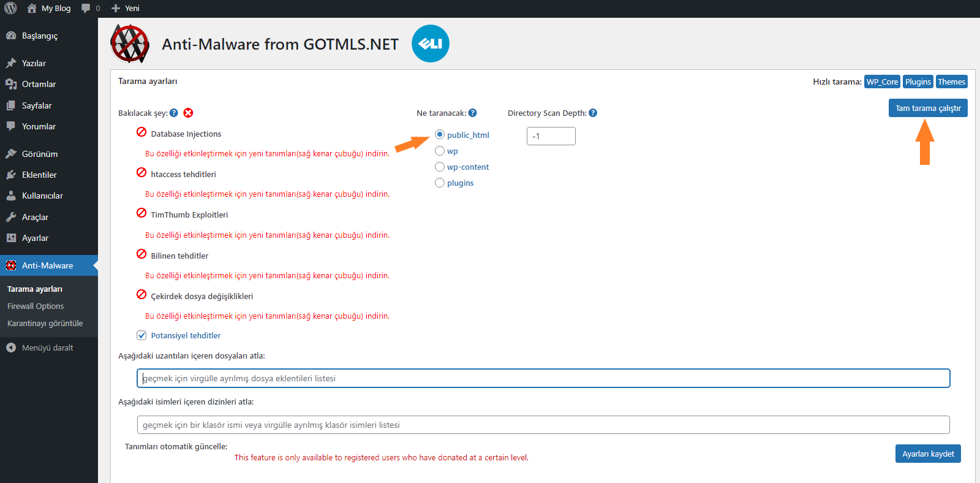The height and width of the screenshot is (483, 980).
Task: Toggle the Potansiyel tehditler checkbox
Action: pyautogui.click(x=141, y=335)
